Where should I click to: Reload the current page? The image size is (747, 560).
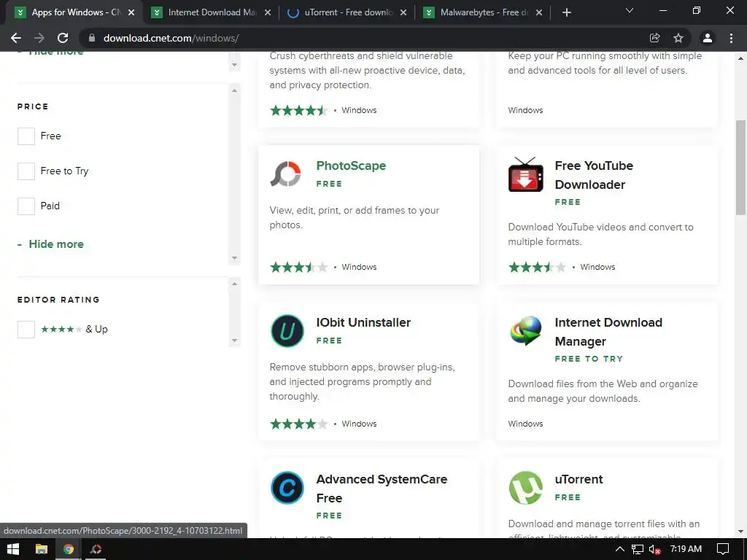[x=63, y=38]
